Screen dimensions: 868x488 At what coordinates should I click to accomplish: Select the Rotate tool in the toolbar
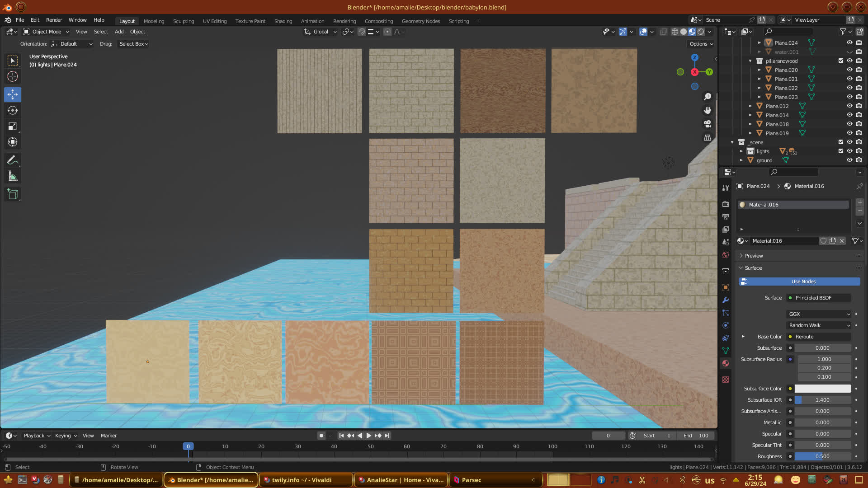pos(13,111)
